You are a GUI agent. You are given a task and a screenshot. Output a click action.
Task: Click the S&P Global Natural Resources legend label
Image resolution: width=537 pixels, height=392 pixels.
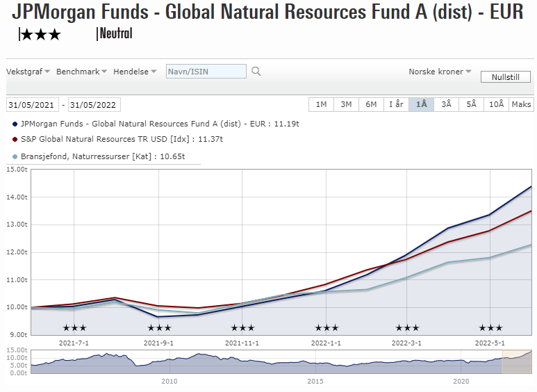point(122,139)
